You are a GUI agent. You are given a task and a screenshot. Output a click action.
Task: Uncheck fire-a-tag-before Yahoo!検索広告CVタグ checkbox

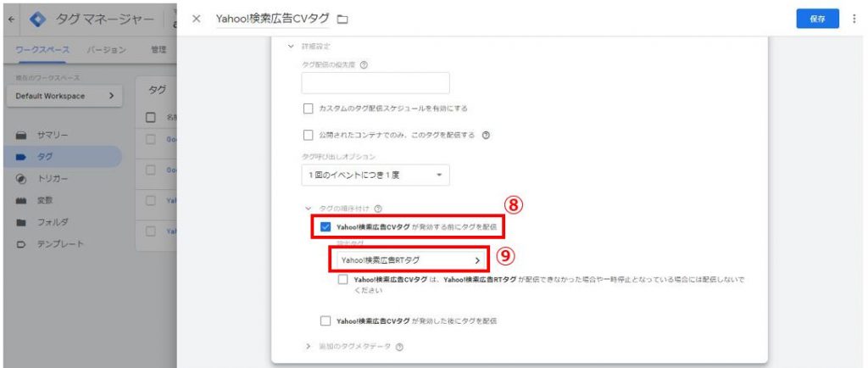tap(325, 227)
